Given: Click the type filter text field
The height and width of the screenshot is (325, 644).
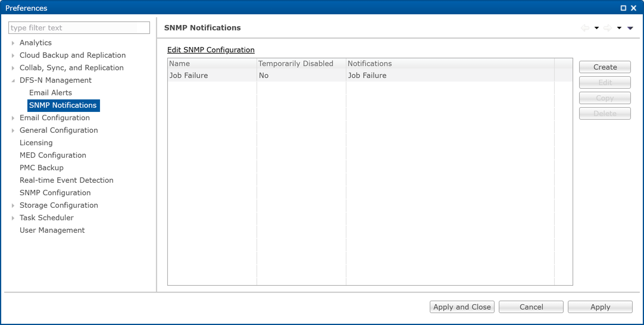Looking at the screenshot, I should 79,28.
